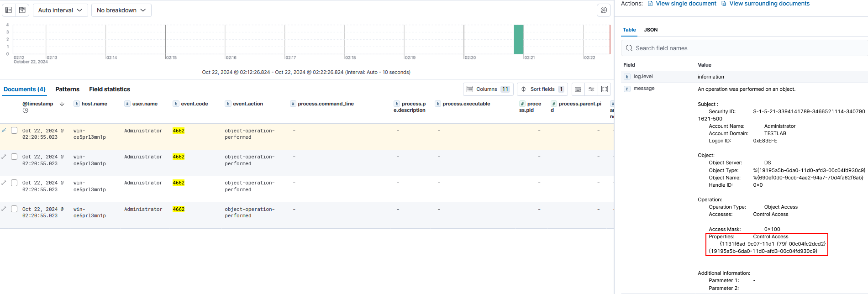This screenshot has height=294, width=868.
Task: Open keyboard shortcuts icon in grid toolbar
Action: click(578, 89)
